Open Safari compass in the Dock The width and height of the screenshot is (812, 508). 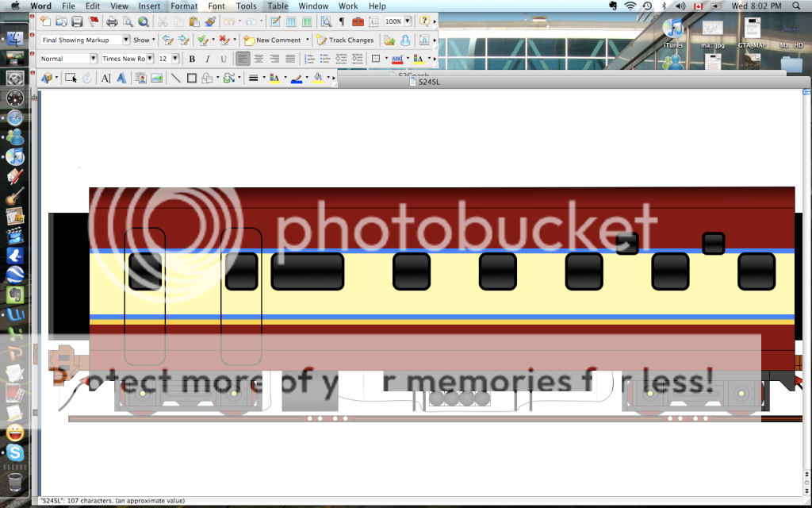click(x=15, y=118)
